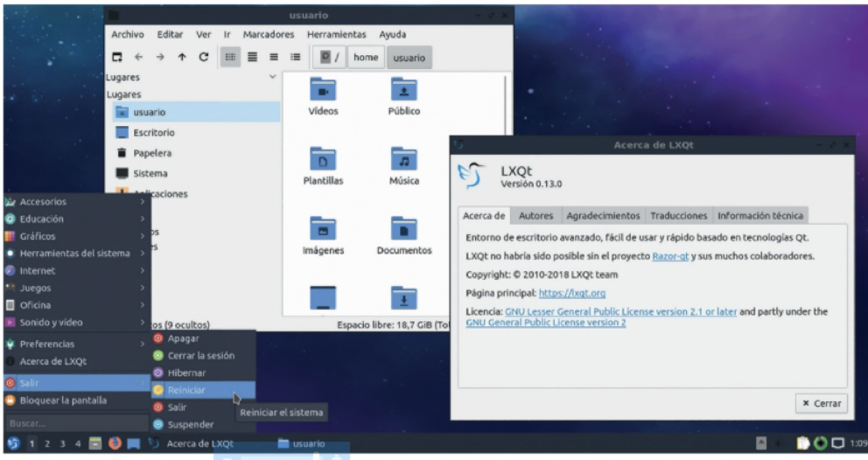The height and width of the screenshot is (460, 868).
Task: Select usuario in the Lugares sidebar
Action: click(197, 112)
